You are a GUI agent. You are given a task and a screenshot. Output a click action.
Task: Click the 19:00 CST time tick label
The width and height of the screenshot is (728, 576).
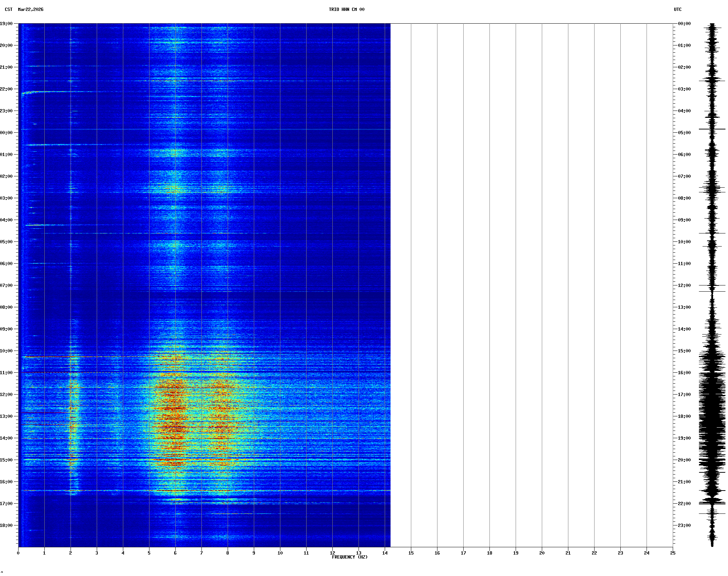[6, 24]
